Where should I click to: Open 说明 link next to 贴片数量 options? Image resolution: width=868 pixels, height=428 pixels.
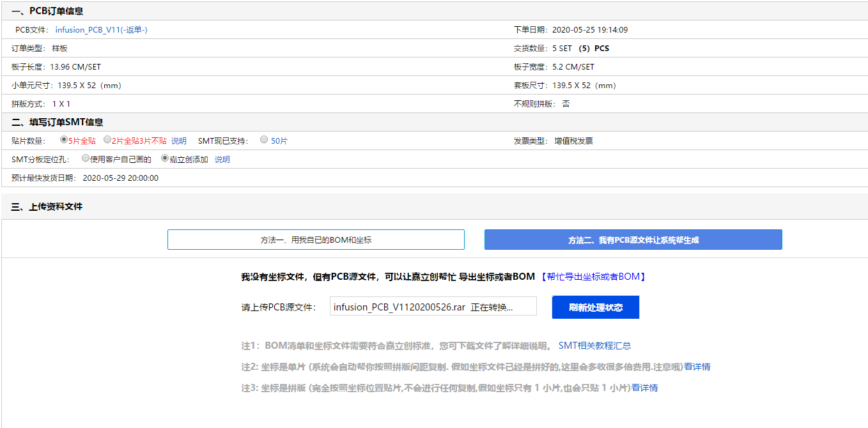179,141
